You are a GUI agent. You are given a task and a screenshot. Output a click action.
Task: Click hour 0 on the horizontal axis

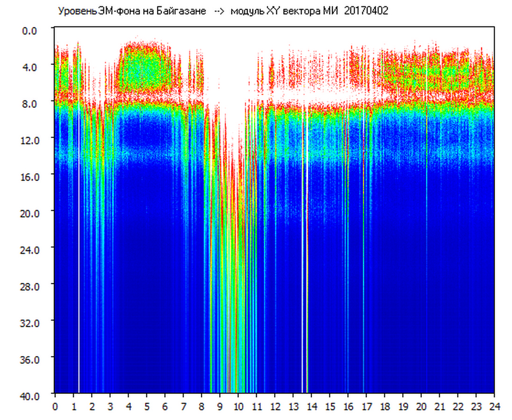[x=55, y=406]
